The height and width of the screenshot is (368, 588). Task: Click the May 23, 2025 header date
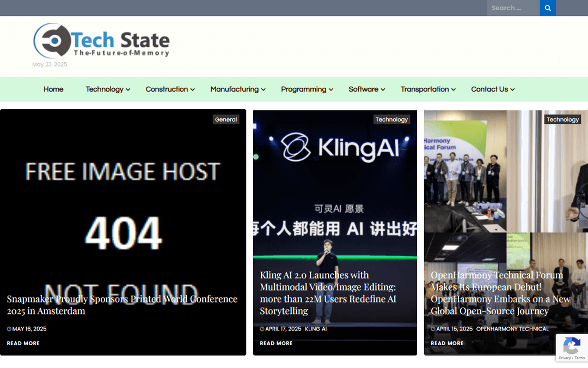click(x=50, y=64)
